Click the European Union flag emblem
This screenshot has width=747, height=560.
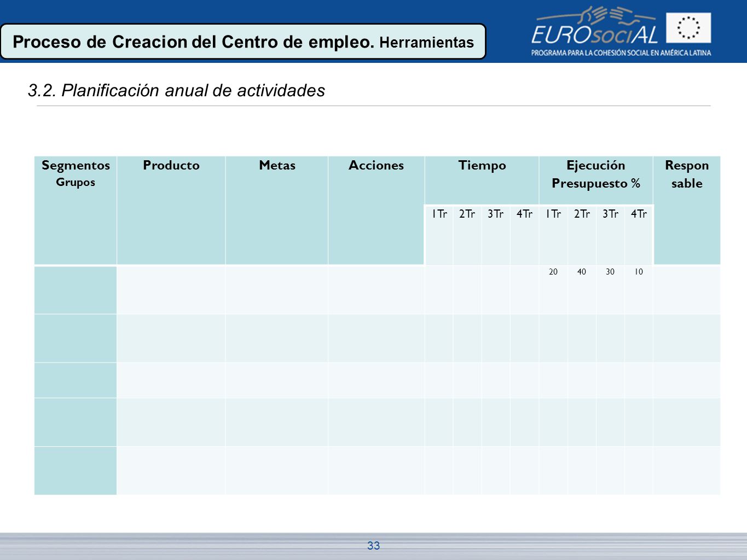688,28
